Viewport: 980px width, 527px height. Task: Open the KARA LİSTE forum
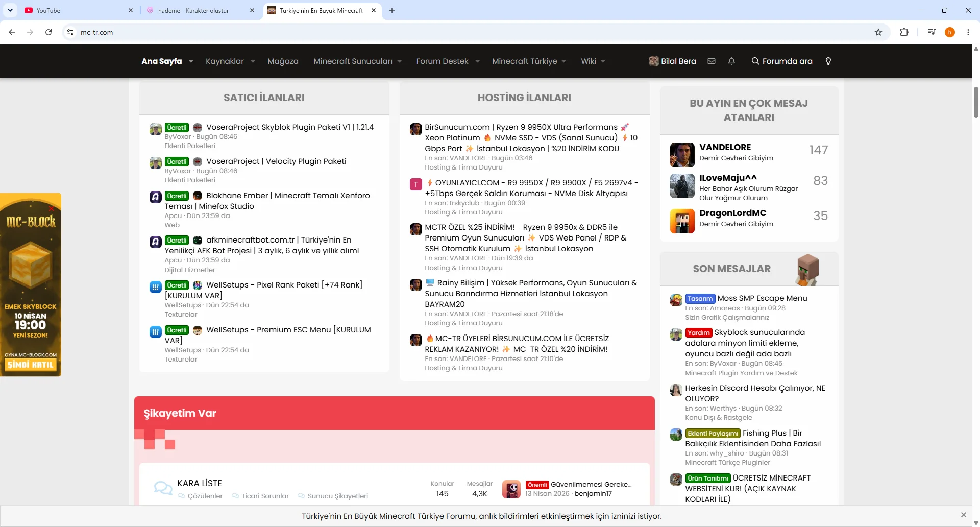pyautogui.click(x=200, y=483)
